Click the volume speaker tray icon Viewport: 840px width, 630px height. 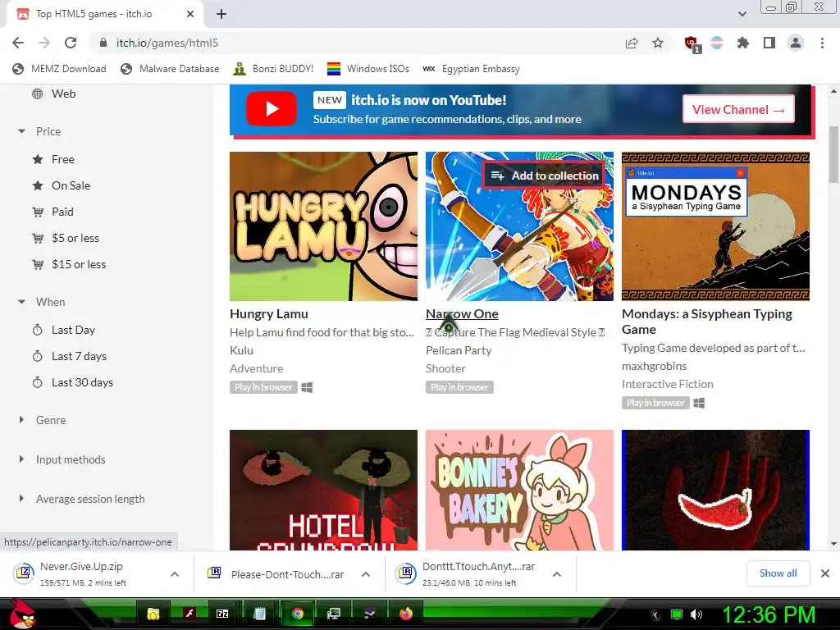point(696,614)
